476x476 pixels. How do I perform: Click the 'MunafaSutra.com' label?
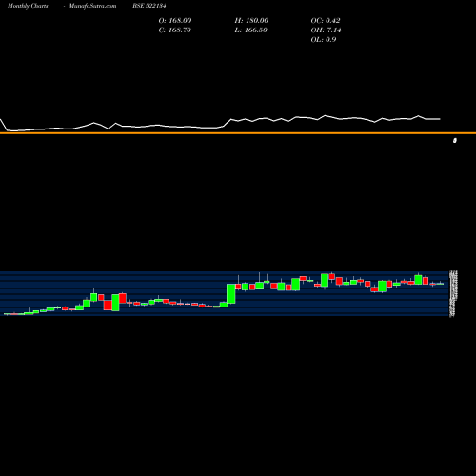92,6
